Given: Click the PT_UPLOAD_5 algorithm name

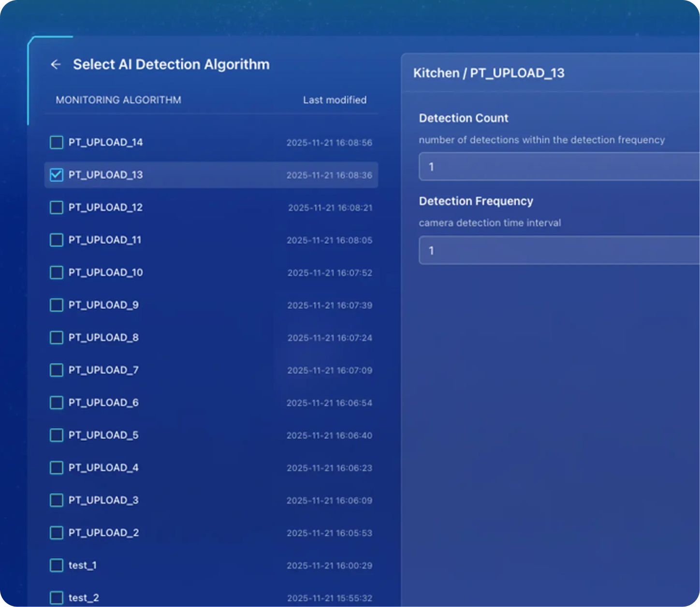Looking at the screenshot, I should click(x=103, y=435).
